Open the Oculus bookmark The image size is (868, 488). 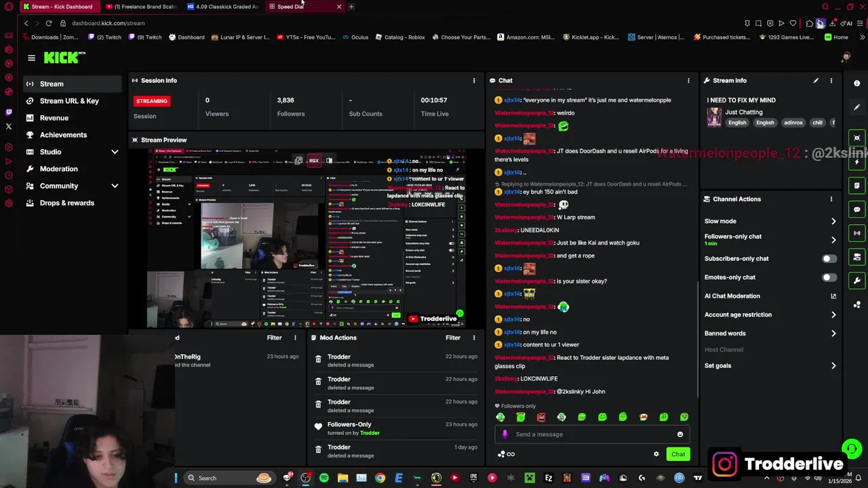355,37
